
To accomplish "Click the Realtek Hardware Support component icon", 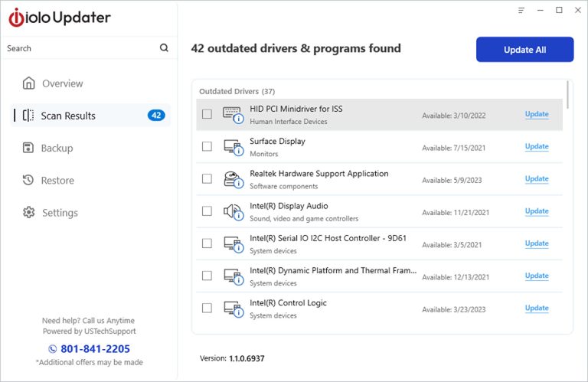I will (233, 179).
